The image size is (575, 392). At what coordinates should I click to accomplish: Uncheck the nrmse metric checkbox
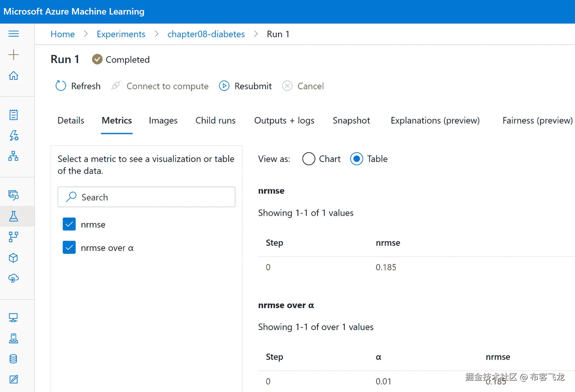69,224
